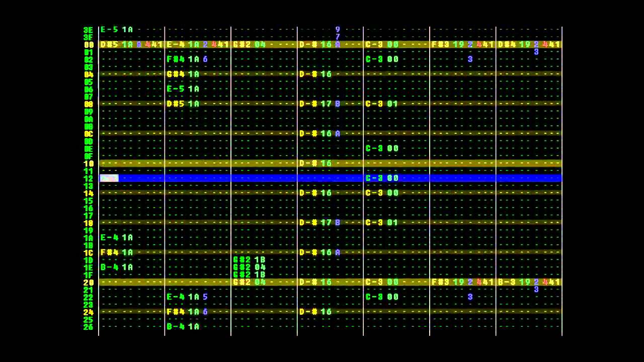Click the C-3 01 note on row 18
The width and height of the screenshot is (644, 362).
382,223
